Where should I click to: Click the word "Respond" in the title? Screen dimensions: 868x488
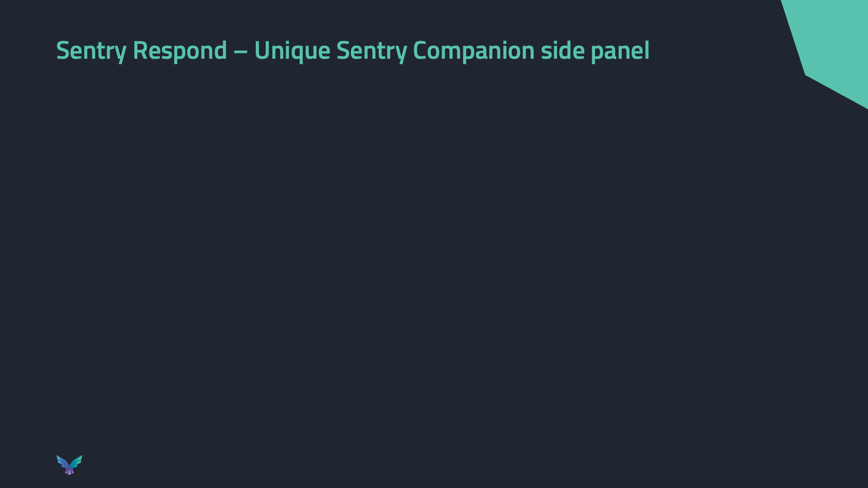tap(179, 50)
